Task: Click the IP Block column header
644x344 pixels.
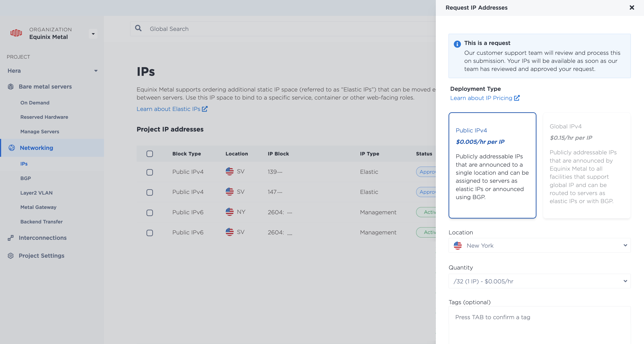Action: coord(278,154)
